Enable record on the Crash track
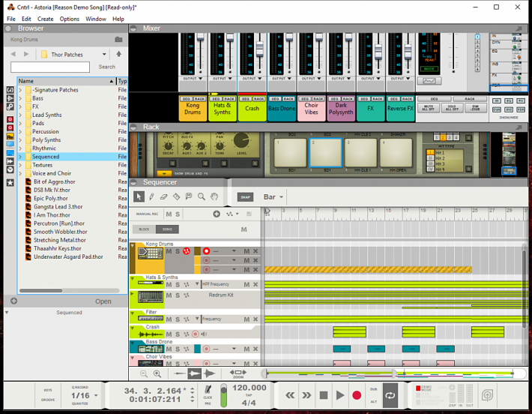The width and height of the screenshot is (532, 414). pos(195,334)
